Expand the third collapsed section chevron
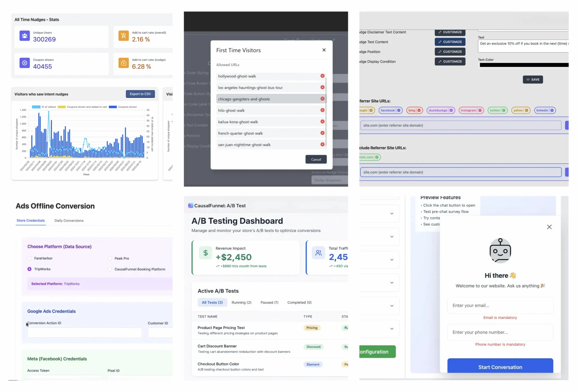Screen dimensions: 577x392 click(x=392, y=260)
